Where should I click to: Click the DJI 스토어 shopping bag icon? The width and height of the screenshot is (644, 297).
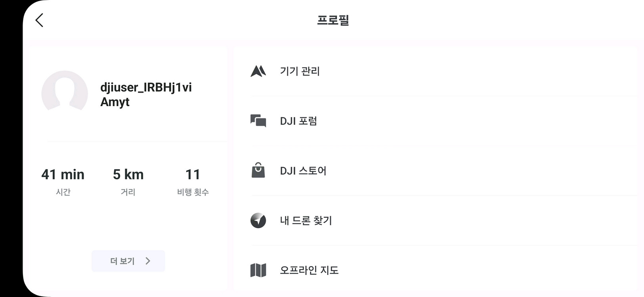258,170
